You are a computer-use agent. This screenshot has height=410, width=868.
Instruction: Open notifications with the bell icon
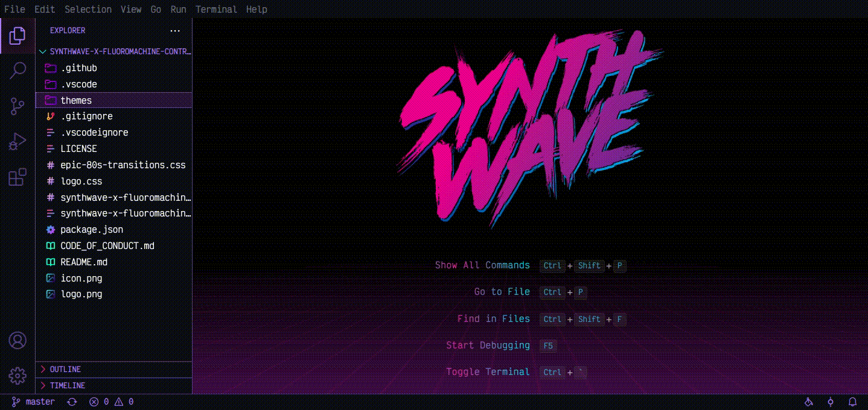pos(853,402)
